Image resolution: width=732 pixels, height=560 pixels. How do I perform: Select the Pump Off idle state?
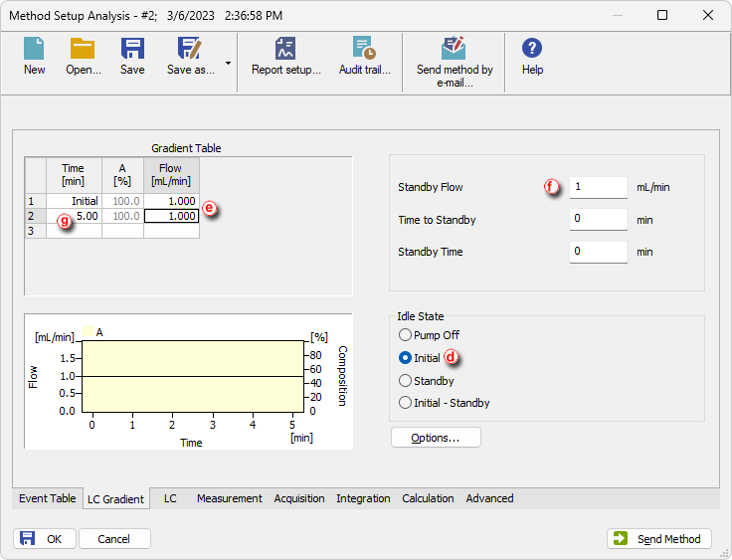tap(405, 335)
